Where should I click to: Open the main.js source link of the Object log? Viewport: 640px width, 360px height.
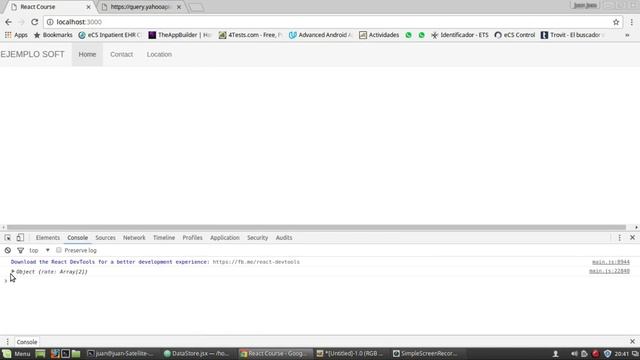tap(609, 271)
